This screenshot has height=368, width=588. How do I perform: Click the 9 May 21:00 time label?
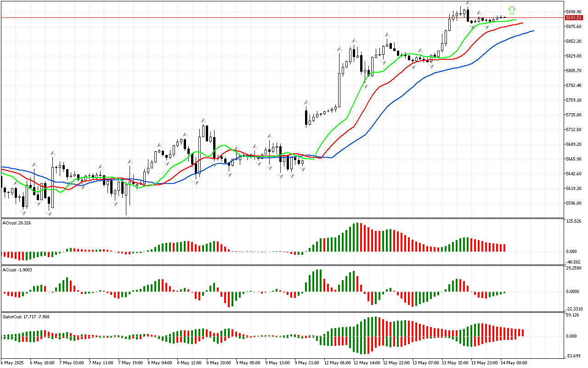[306, 362]
